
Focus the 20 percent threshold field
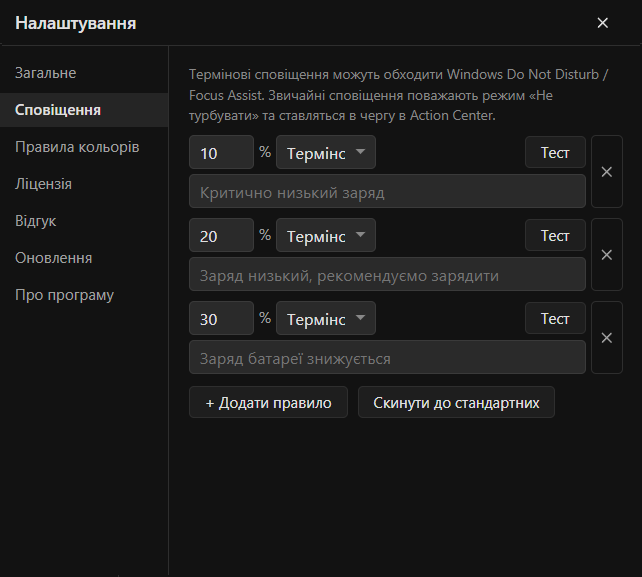(222, 235)
